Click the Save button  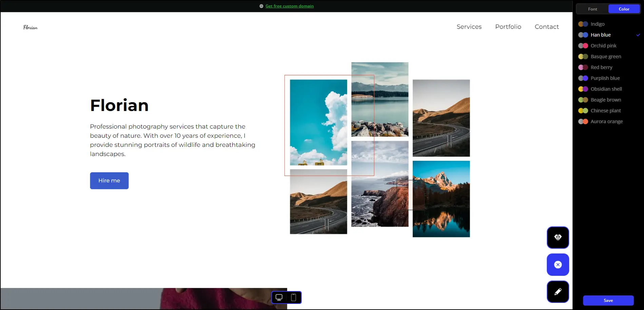tap(608, 301)
